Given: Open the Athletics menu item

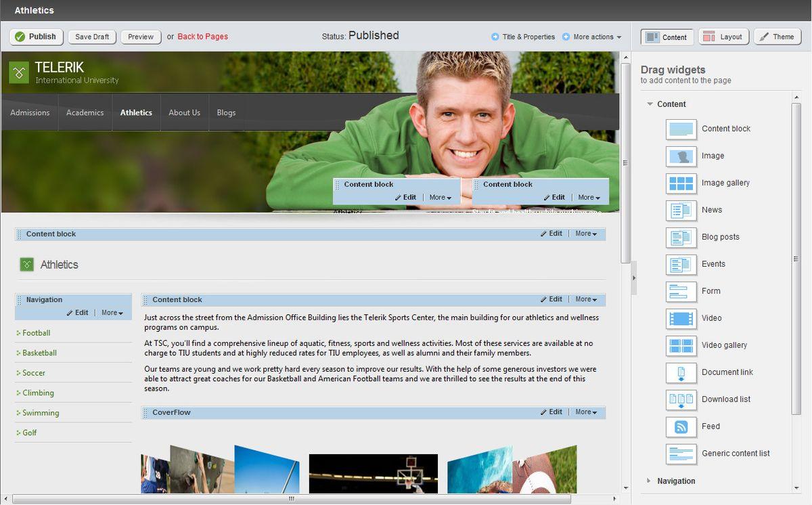Looking at the screenshot, I should pyautogui.click(x=136, y=112).
